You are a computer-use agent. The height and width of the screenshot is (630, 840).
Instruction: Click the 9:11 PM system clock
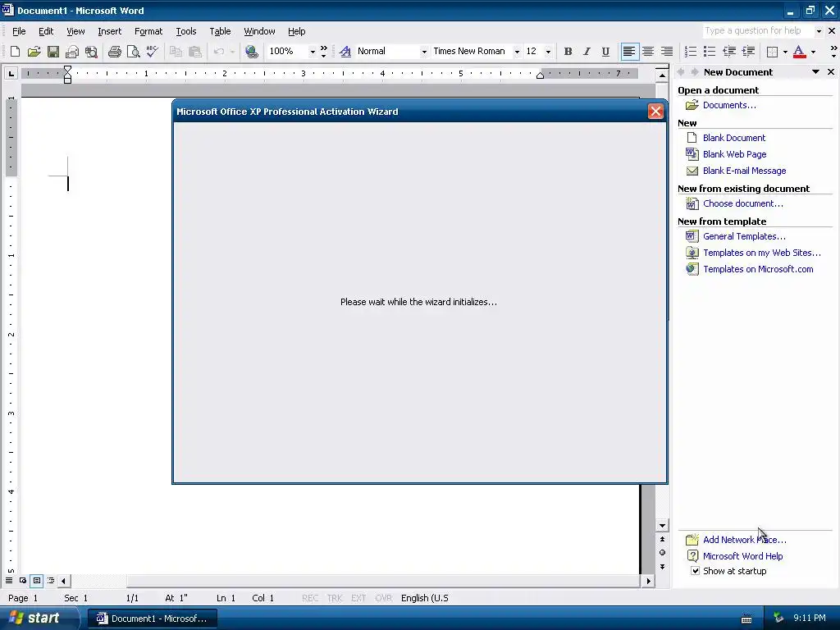pos(809,619)
